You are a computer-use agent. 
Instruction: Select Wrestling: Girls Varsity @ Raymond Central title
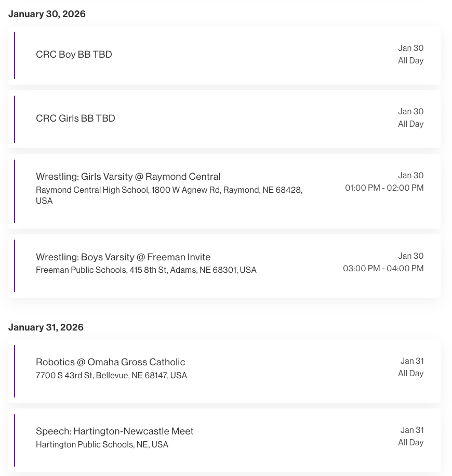click(128, 177)
